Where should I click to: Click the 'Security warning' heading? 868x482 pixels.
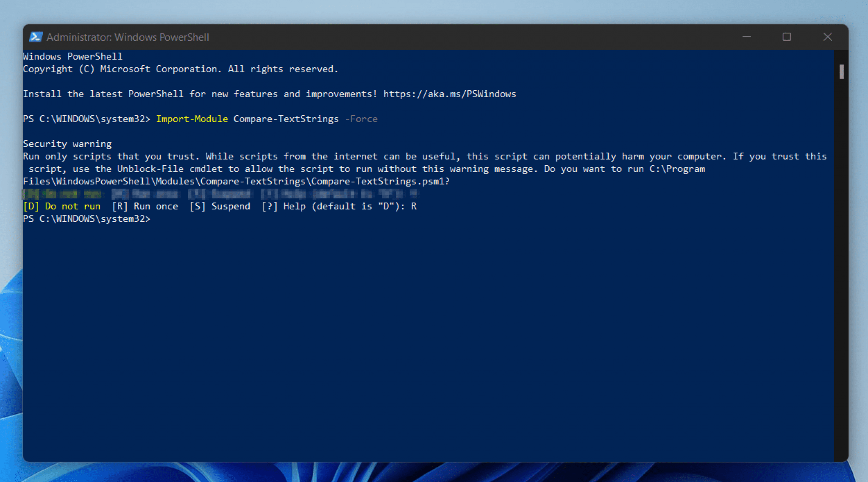[x=67, y=144]
